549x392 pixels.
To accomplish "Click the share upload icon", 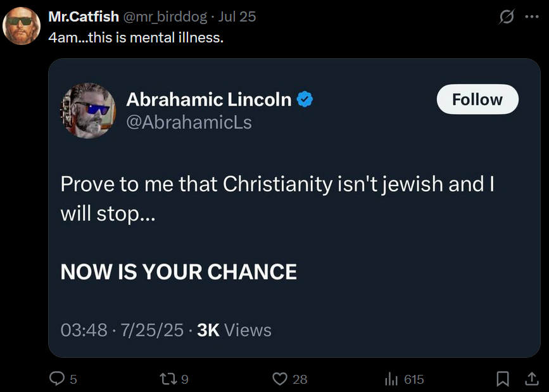I will [532, 379].
